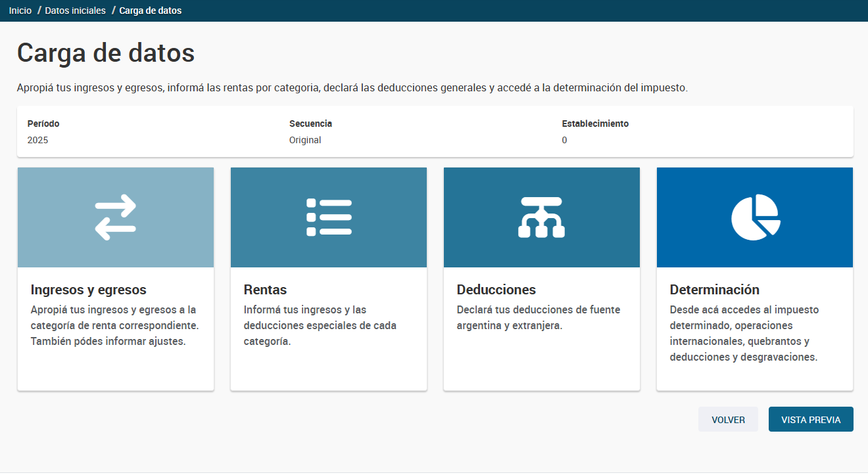
Task: Open the Ingresos y egresos card title
Action: point(89,290)
